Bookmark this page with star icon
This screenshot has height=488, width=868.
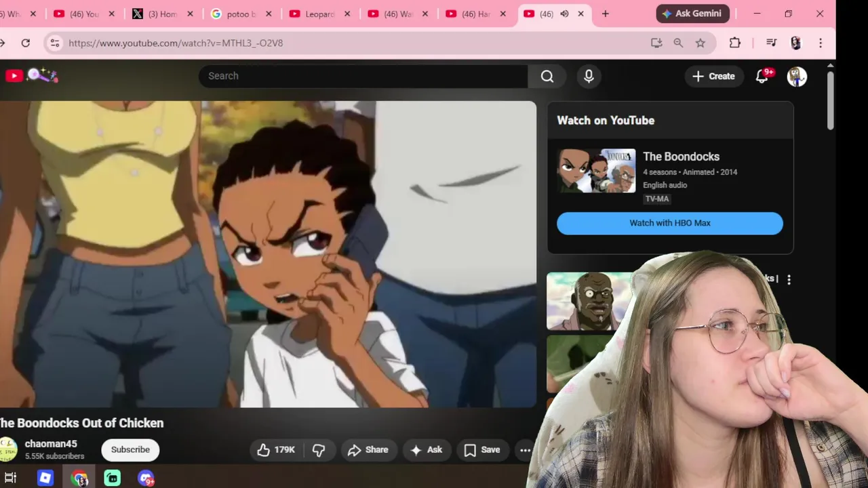pos(701,43)
